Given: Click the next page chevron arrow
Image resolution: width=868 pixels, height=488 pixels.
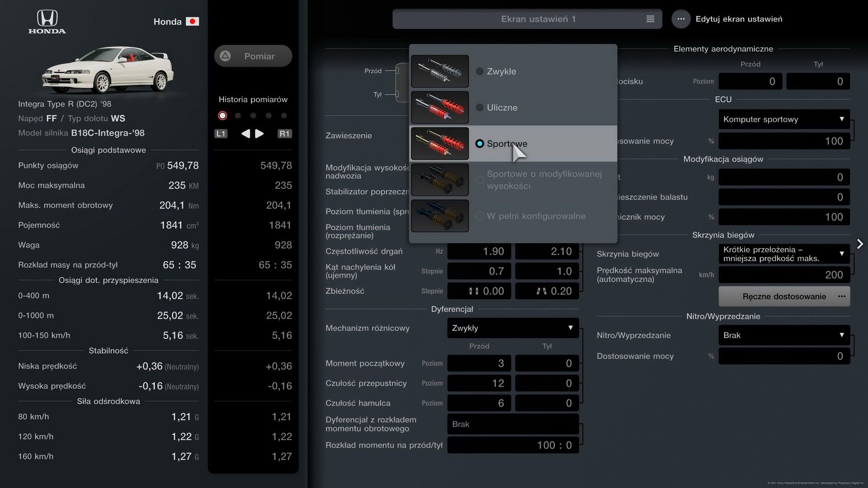Looking at the screenshot, I should click(x=860, y=244).
